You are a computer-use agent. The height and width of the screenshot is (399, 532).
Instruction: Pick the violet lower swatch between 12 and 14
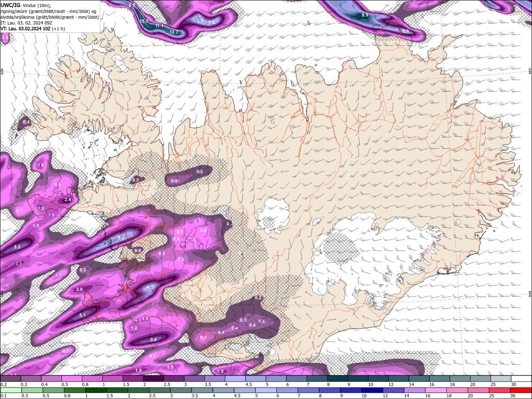tap(394, 390)
